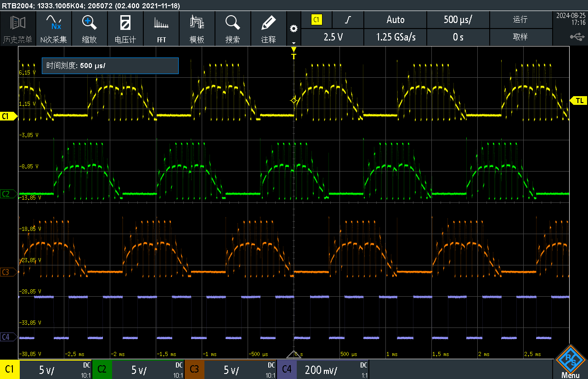Click the 1.5 ms time axis label

pos(441,354)
